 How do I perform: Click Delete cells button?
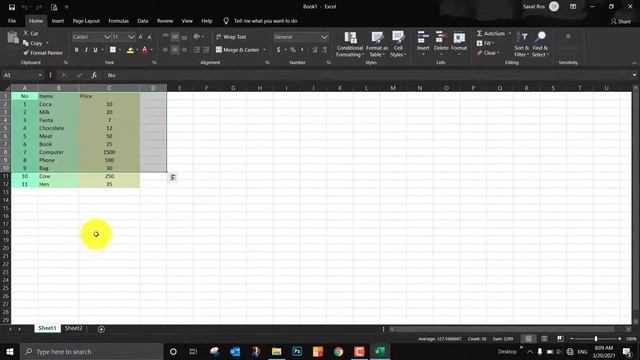pyautogui.click(x=441, y=44)
